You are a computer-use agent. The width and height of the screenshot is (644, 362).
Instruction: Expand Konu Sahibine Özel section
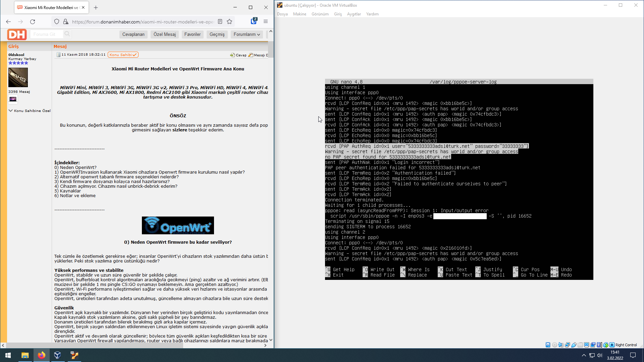tap(30, 111)
